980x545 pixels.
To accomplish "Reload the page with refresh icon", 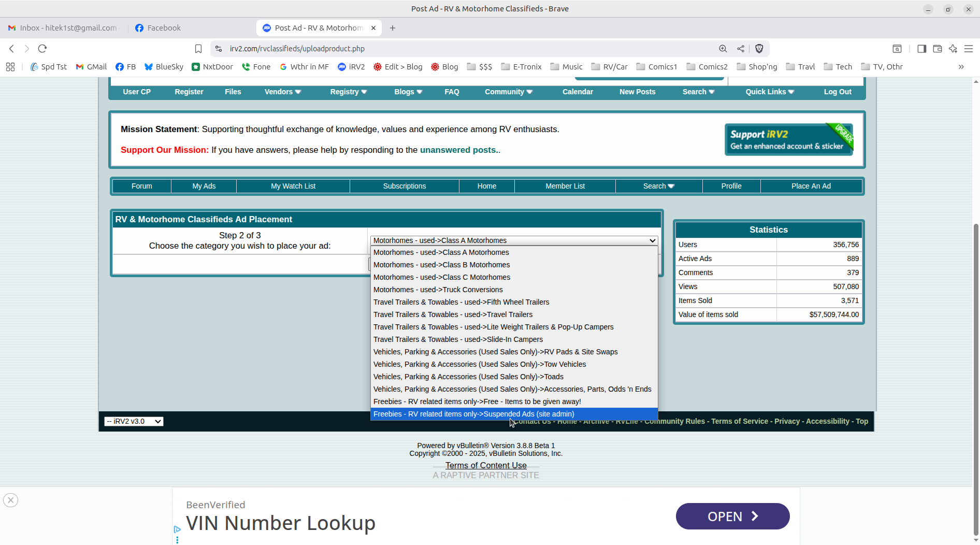I will coord(42,49).
